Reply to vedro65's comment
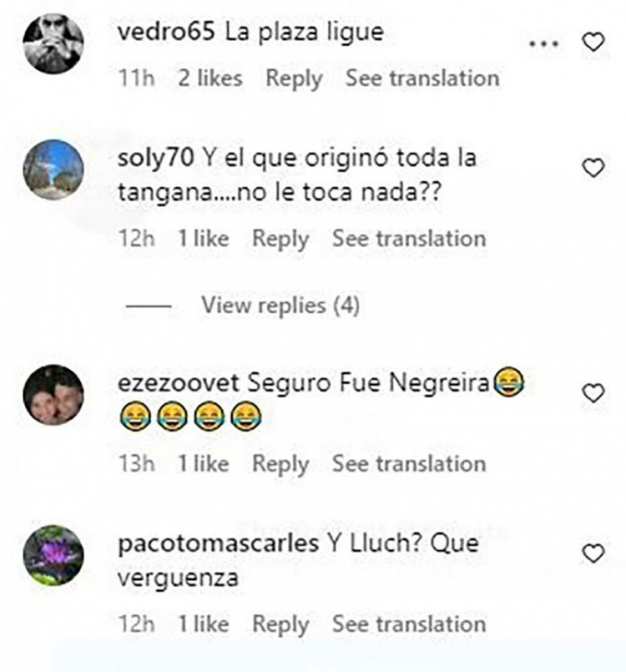 point(294,79)
